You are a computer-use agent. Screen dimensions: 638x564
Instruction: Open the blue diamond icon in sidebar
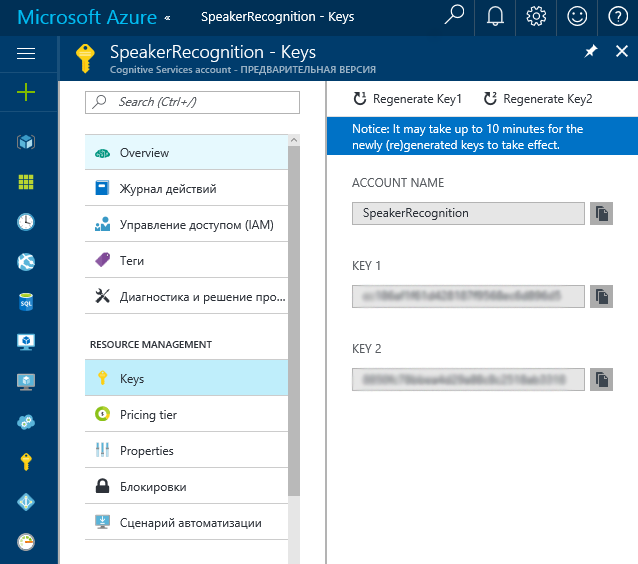click(x=26, y=502)
